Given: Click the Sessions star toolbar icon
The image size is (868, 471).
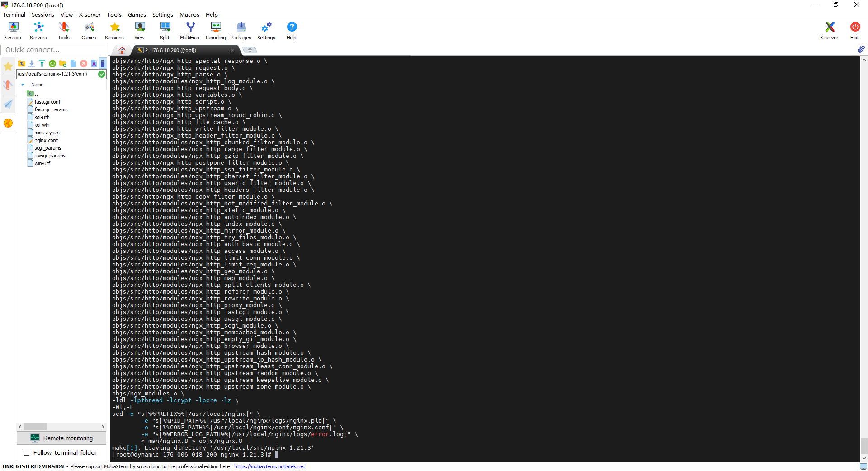Looking at the screenshot, I should click(x=114, y=31).
